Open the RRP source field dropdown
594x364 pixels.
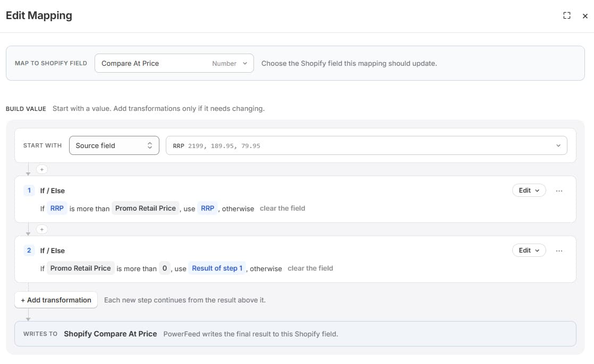(x=366, y=145)
